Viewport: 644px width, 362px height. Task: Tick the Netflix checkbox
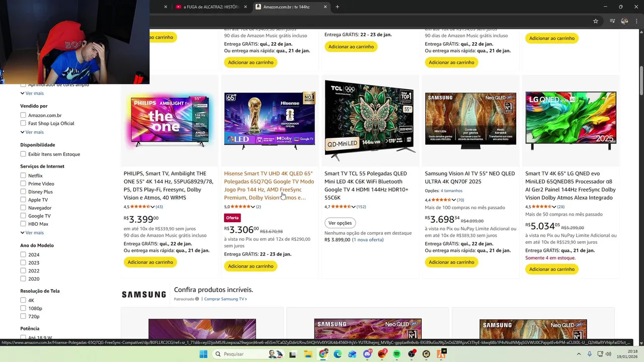(23, 175)
